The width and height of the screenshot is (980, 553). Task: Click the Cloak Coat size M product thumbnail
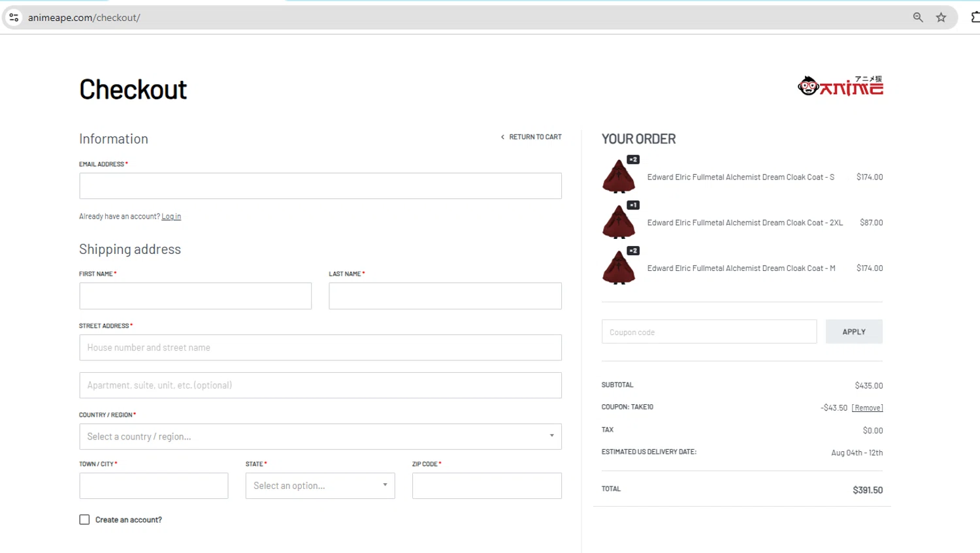point(619,268)
